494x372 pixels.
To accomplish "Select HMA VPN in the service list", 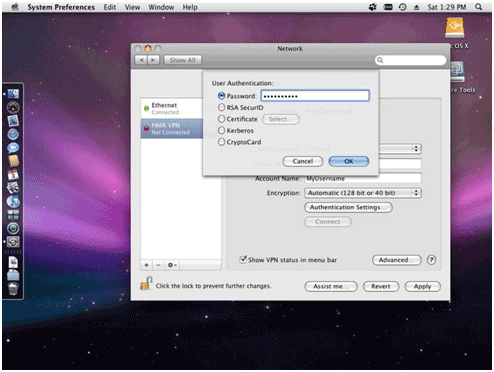I will point(171,128).
